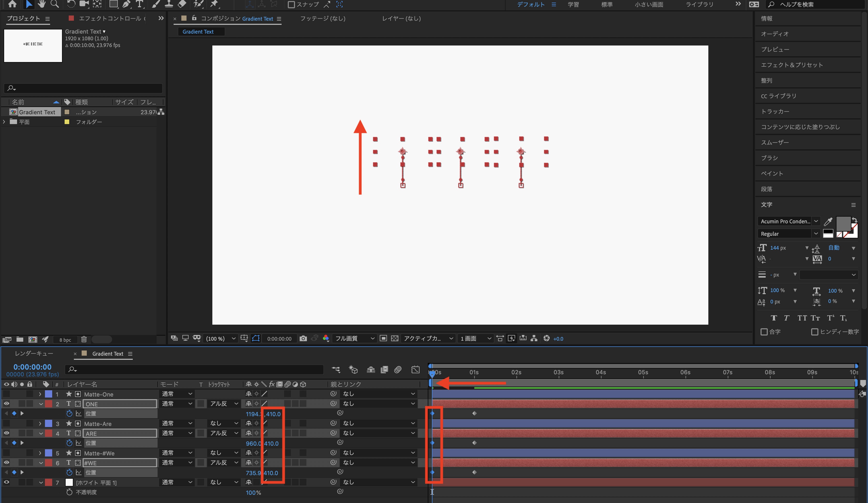Switch to the レンダーキュー tab
The height and width of the screenshot is (503, 868).
34,354
